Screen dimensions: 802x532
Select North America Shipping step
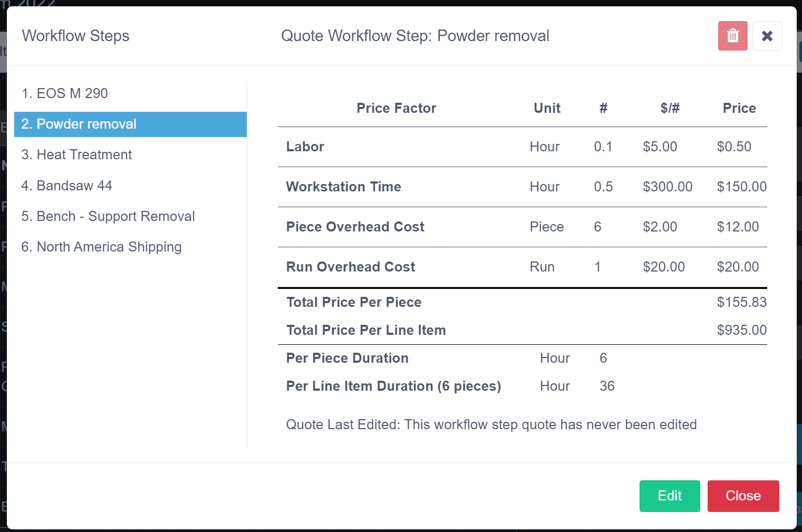[101, 247]
